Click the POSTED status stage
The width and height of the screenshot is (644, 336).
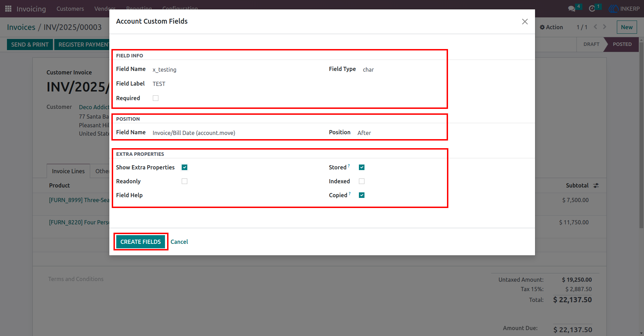(x=622, y=44)
